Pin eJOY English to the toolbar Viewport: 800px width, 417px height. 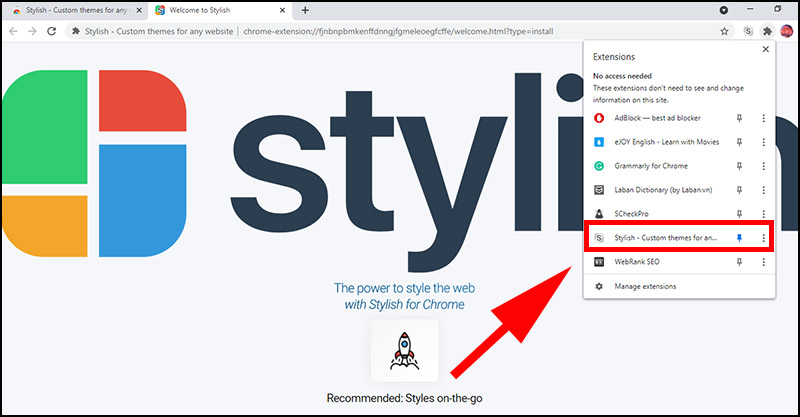(x=739, y=142)
